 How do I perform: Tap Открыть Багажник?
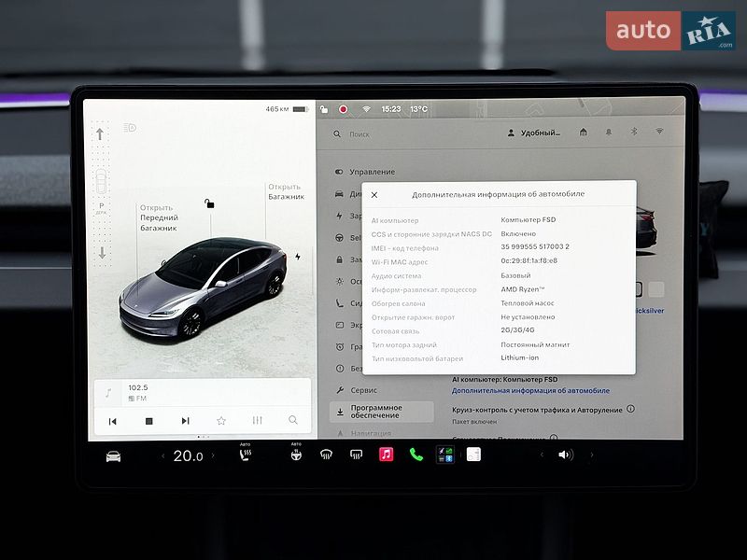click(x=286, y=191)
